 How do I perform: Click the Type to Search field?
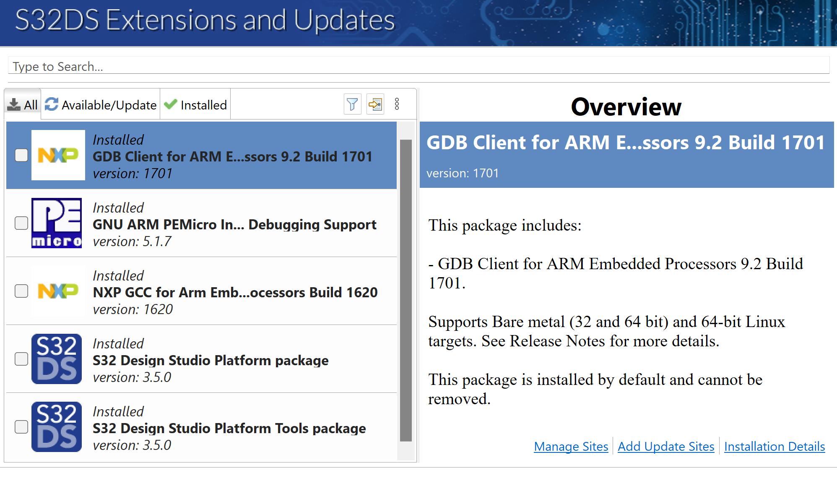click(418, 66)
